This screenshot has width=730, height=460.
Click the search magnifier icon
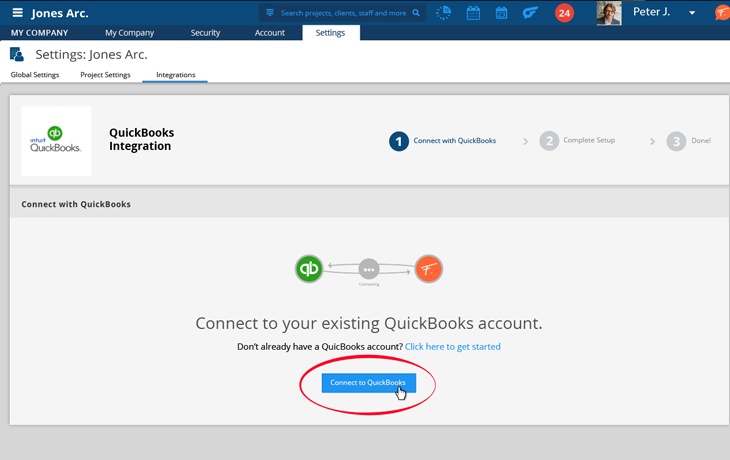[x=416, y=13]
